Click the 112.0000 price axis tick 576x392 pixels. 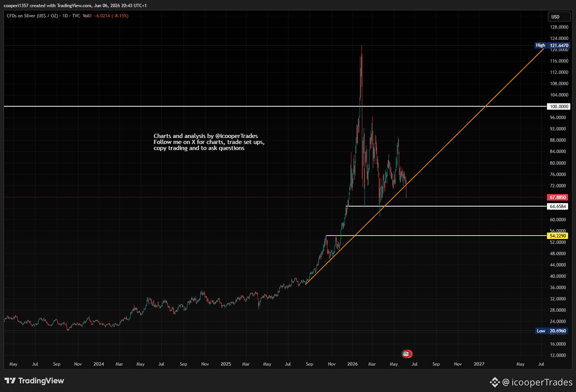tap(559, 72)
